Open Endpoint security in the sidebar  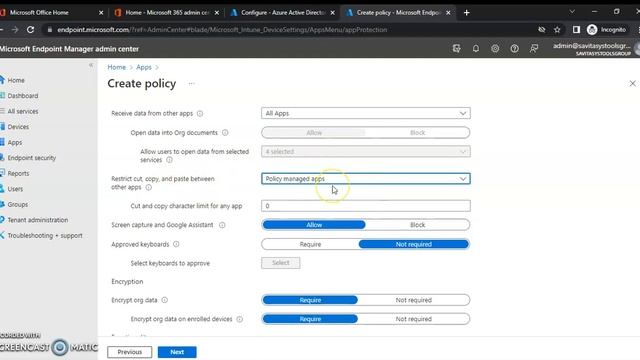click(x=31, y=158)
